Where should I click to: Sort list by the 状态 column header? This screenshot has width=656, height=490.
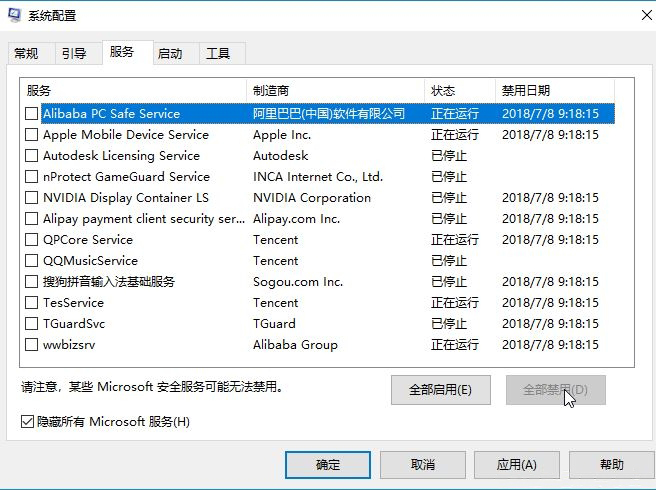point(460,90)
